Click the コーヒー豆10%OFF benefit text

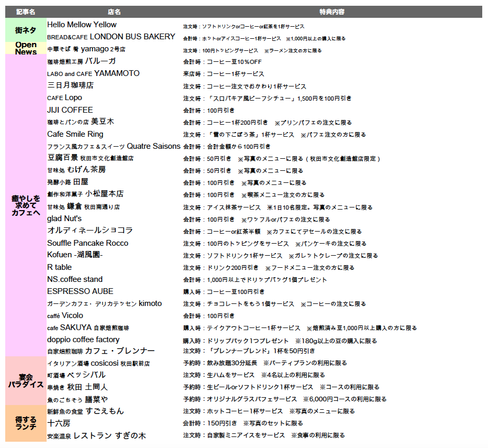point(235,62)
